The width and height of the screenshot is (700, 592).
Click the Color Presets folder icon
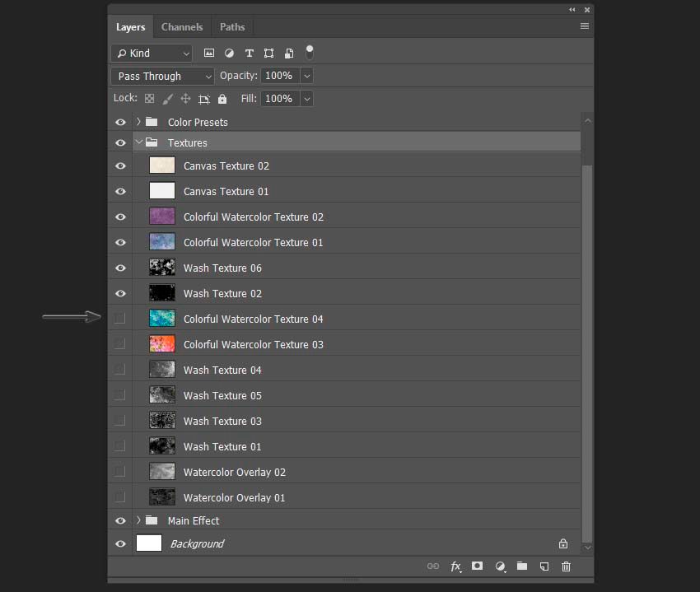[x=152, y=121]
